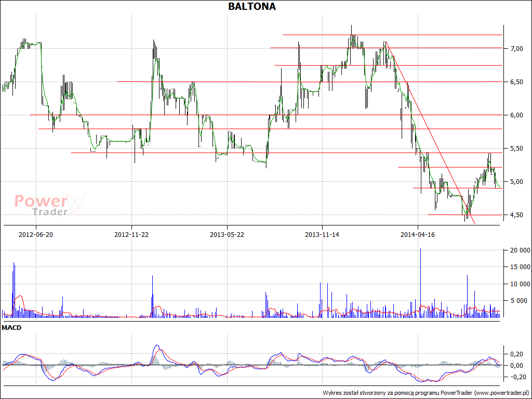532x399 pixels.
Task: Click the 2012-11-22 date label
Action: pos(131,234)
